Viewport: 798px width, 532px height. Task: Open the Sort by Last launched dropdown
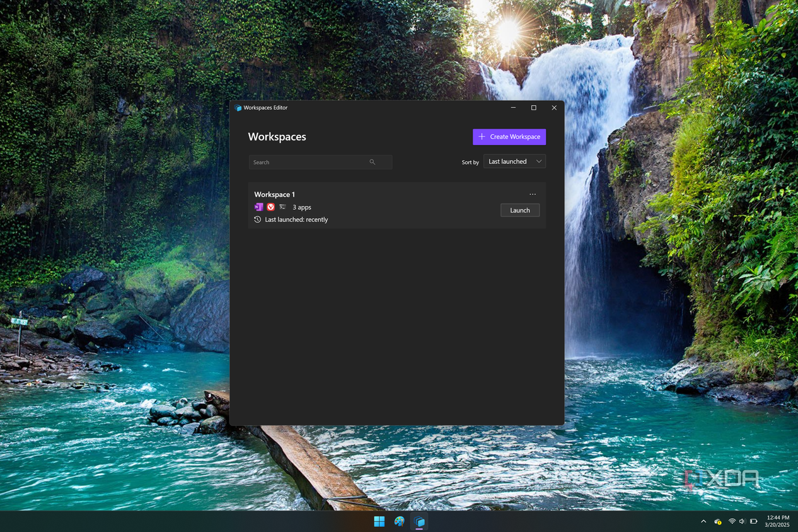pos(514,161)
